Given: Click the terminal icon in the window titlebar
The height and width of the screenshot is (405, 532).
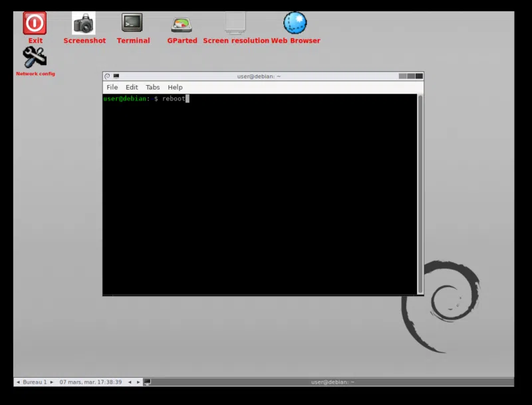Looking at the screenshot, I should click(x=116, y=76).
